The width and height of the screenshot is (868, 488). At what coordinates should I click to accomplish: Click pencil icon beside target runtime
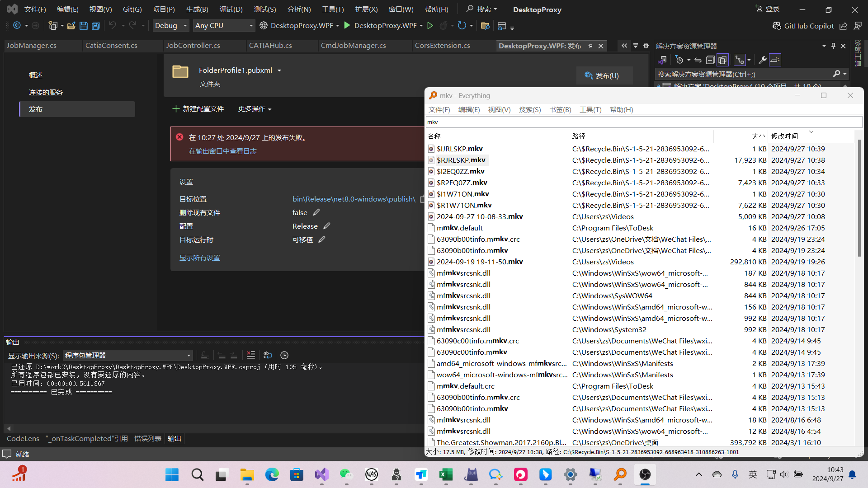pos(322,239)
